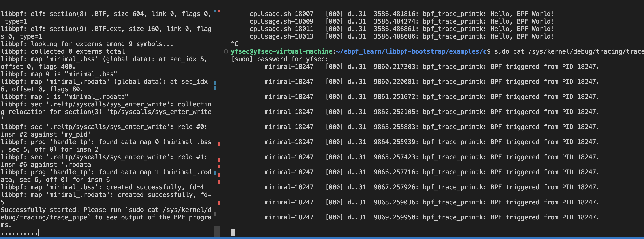Focus the right terminal at its block cursor
The image size is (644, 239).
233,232
